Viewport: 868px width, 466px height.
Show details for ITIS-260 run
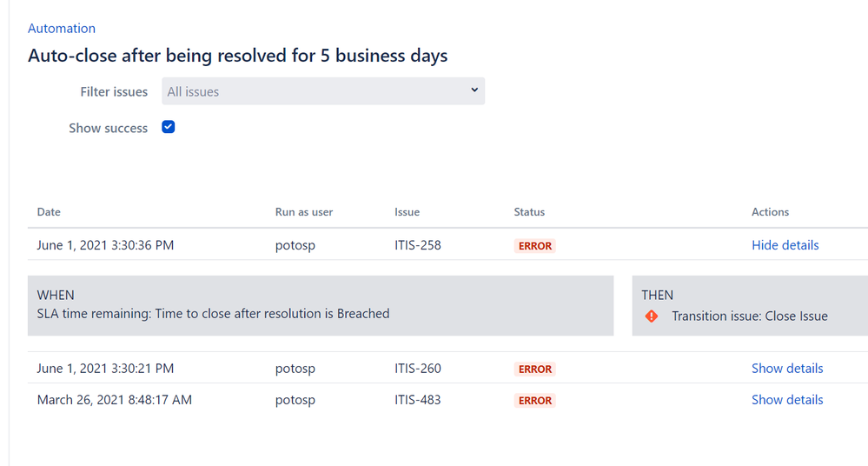(787, 368)
